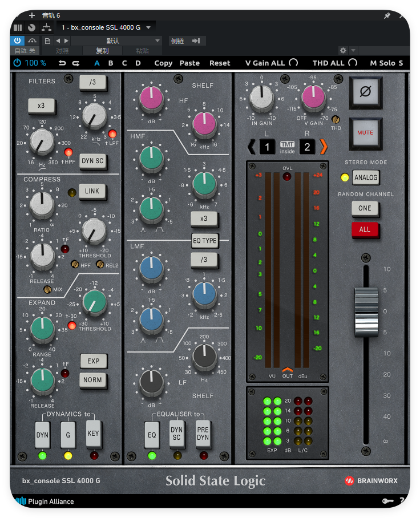Click the red random channel ALL button
This screenshot has width=420, height=518.
365,229
